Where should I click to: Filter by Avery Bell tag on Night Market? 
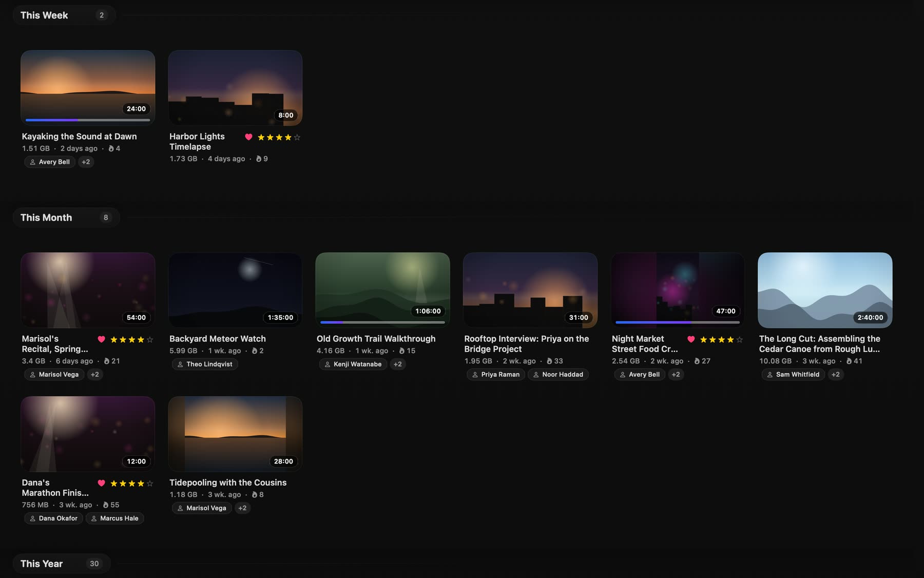[640, 374]
